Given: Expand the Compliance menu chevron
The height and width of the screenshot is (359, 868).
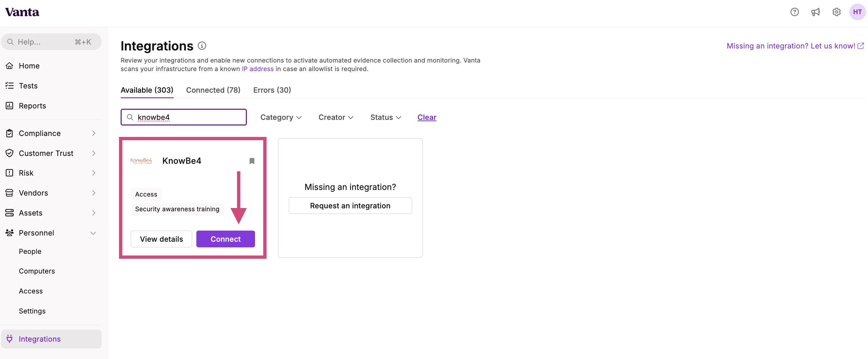Looking at the screenshot, I should (x=94, y=133).
